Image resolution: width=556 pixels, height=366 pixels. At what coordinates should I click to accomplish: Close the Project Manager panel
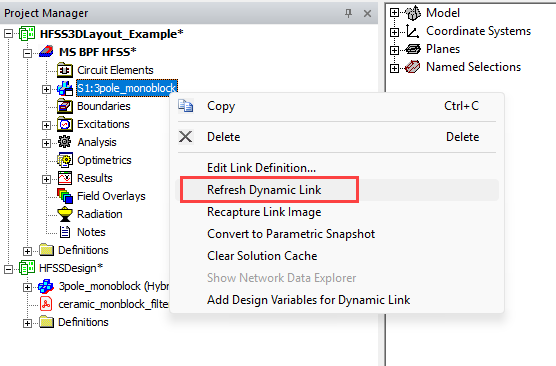[367, 13]
